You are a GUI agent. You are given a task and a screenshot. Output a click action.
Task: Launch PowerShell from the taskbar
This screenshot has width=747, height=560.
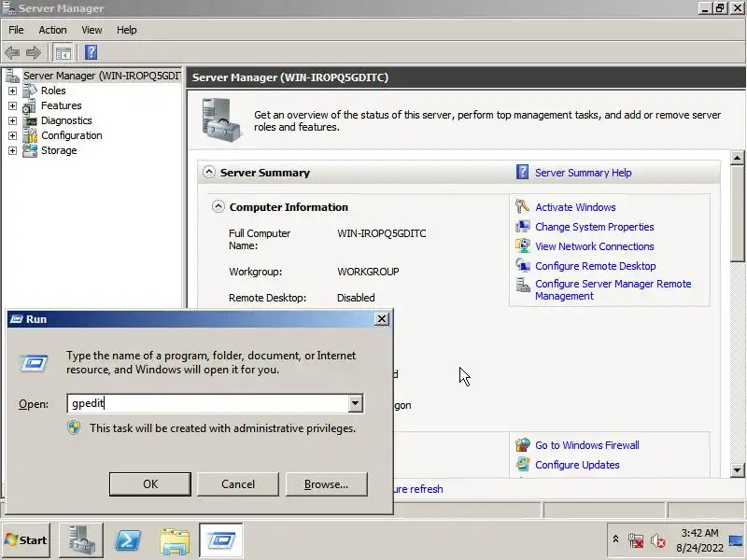click(128, 540)
